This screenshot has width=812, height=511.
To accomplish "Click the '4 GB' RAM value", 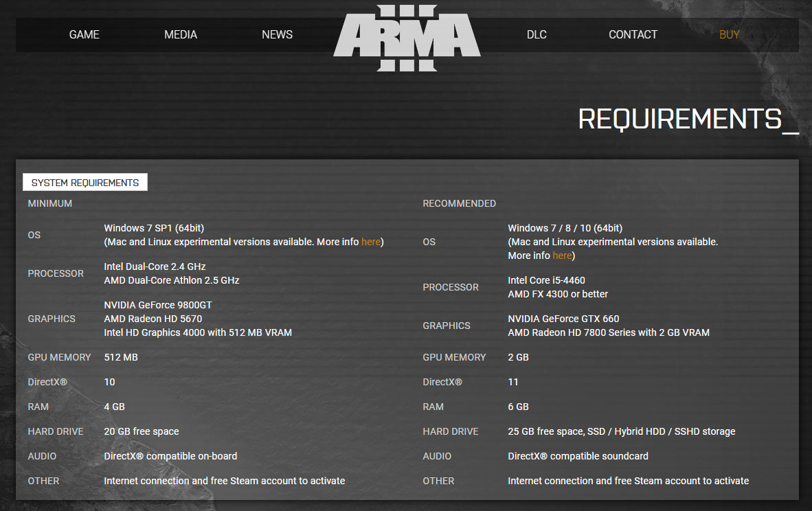I will click(114, 407).
